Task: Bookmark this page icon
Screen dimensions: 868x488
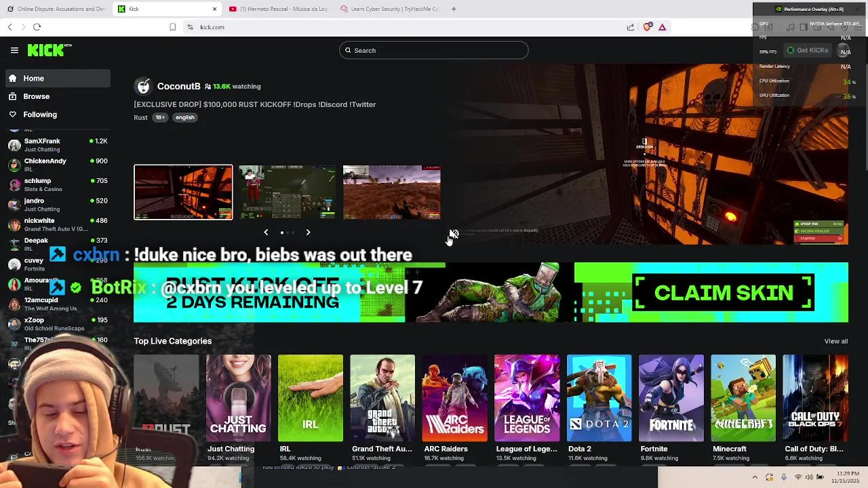Action: point(173,27)
